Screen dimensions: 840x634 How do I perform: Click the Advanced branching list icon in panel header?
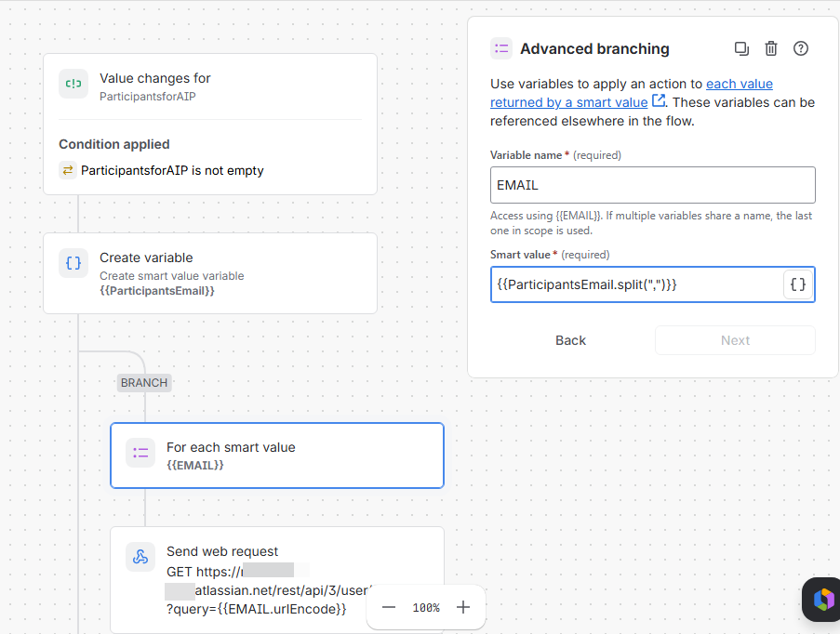[501, 48]
